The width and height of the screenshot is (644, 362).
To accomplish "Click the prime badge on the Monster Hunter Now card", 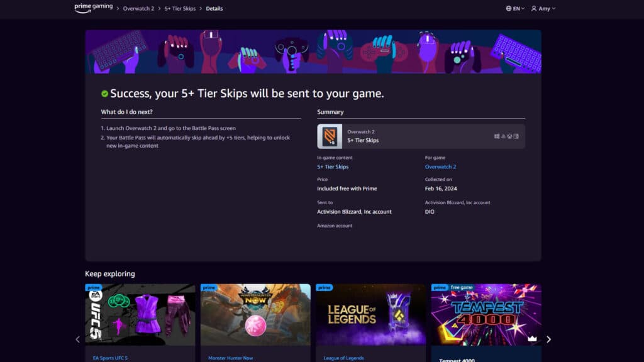I will 208,287.
